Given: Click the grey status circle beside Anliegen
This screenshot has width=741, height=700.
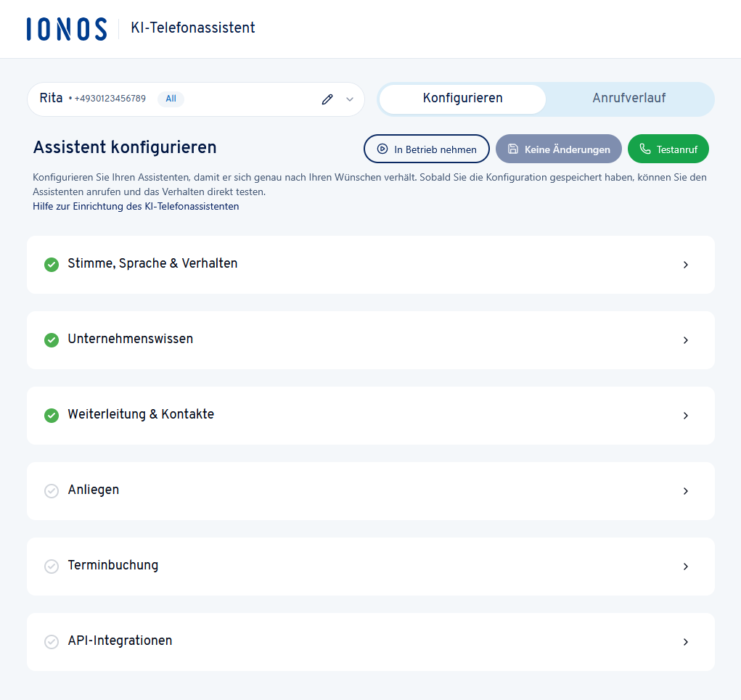Looking at the screenshot, I should point(52,491).
